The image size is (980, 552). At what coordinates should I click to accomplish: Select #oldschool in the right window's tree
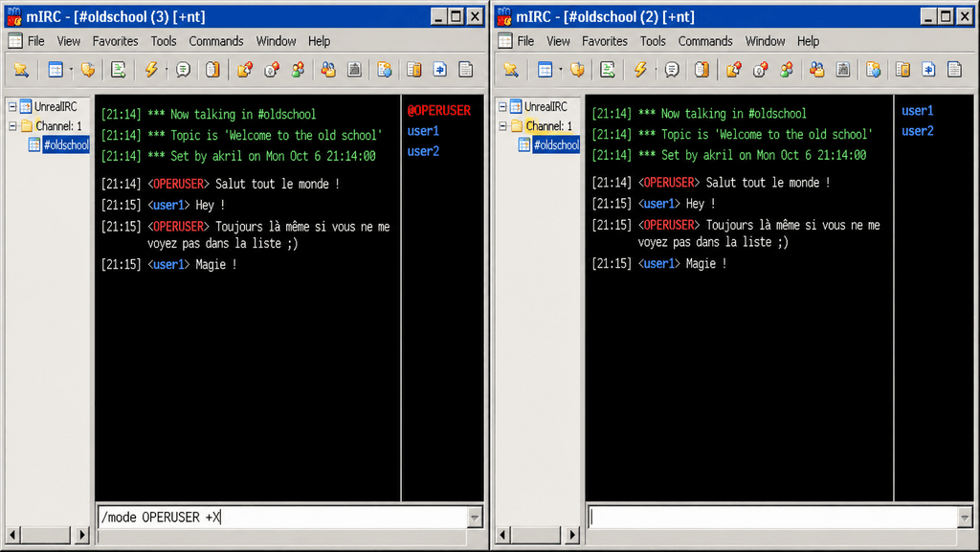click(x=556, y=144)
